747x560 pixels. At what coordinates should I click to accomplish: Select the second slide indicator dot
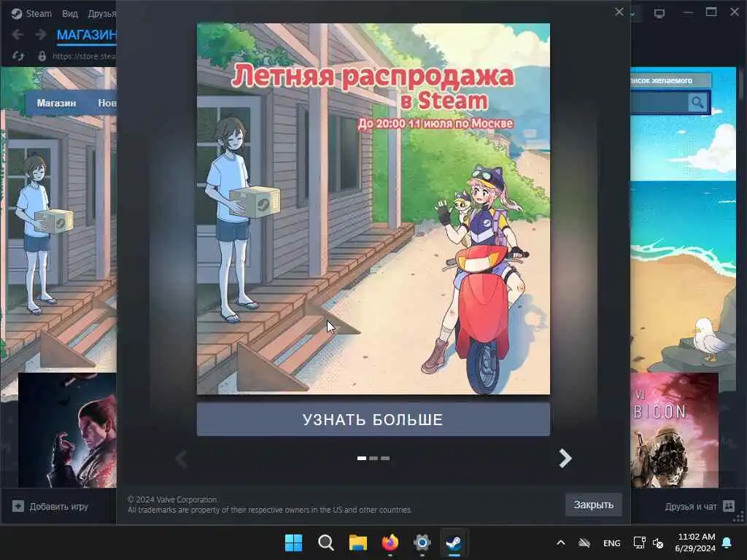(x=373, y=458)
